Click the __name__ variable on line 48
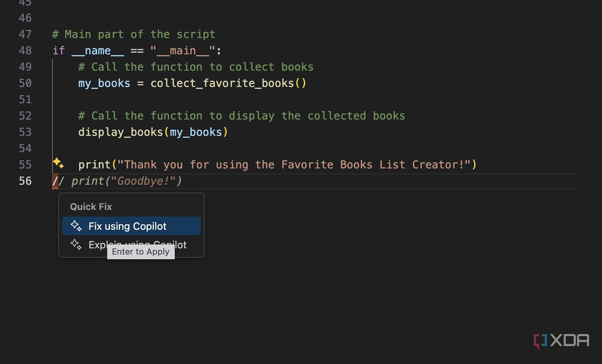 pos(98,50)
